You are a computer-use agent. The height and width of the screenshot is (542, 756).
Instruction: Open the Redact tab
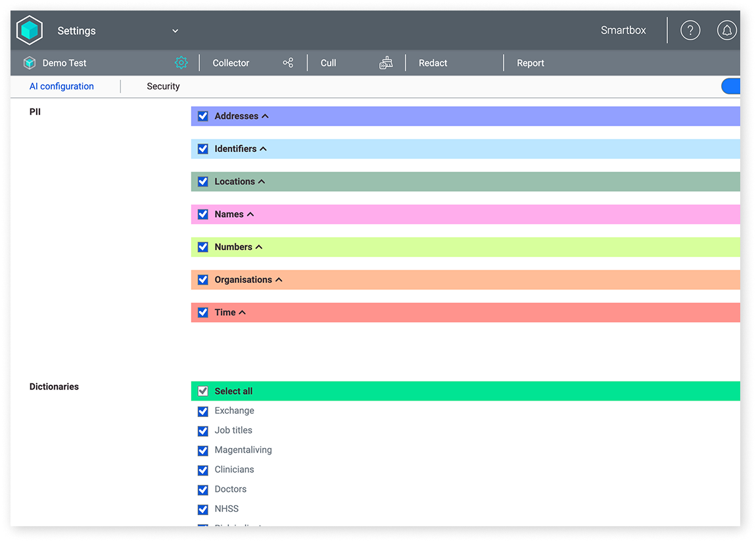433,62
